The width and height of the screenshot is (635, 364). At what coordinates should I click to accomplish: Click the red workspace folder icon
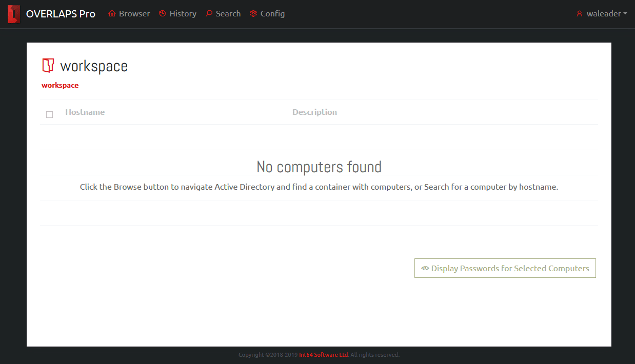(48, 66)
